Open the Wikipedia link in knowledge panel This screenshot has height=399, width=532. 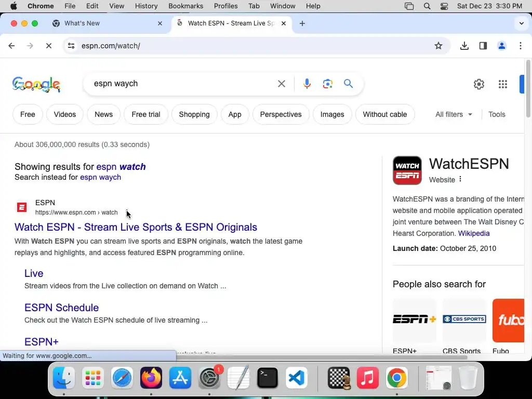474,233
